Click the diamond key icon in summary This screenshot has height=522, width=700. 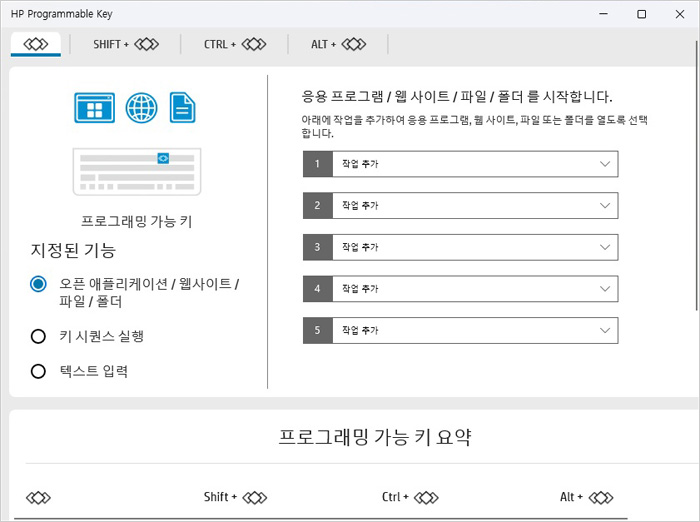tap(38, 497)
